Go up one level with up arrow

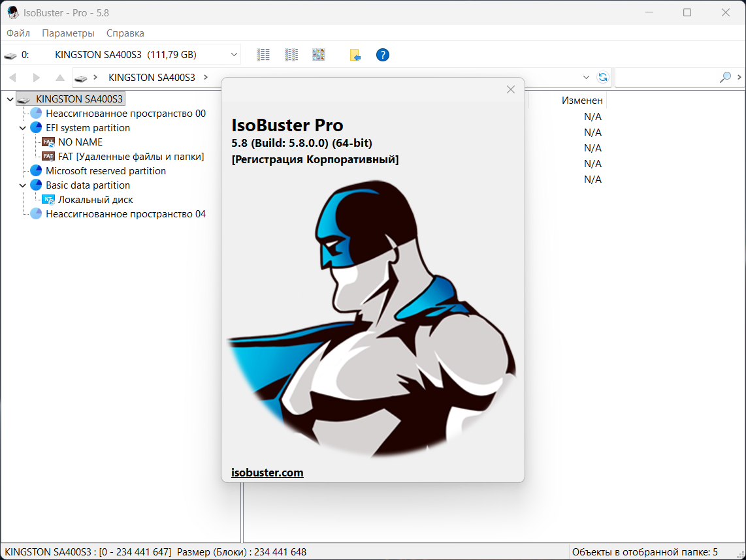tap(60, 78)
